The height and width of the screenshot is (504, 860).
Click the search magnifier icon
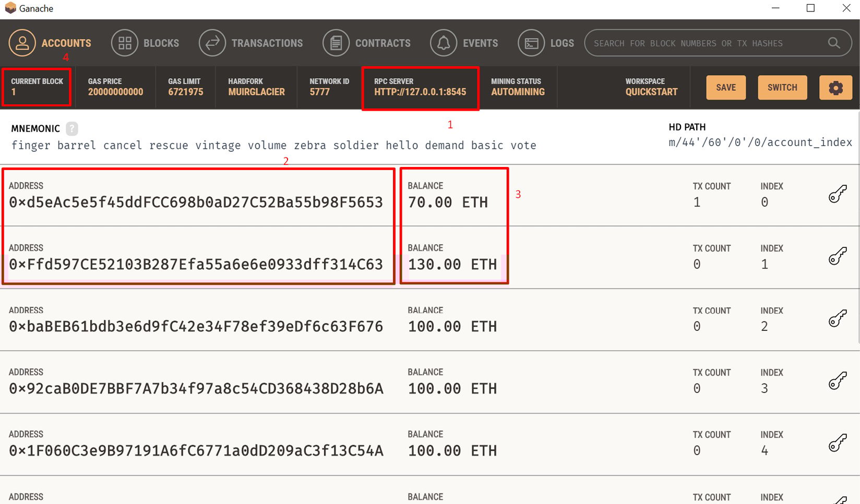point(834,43)
